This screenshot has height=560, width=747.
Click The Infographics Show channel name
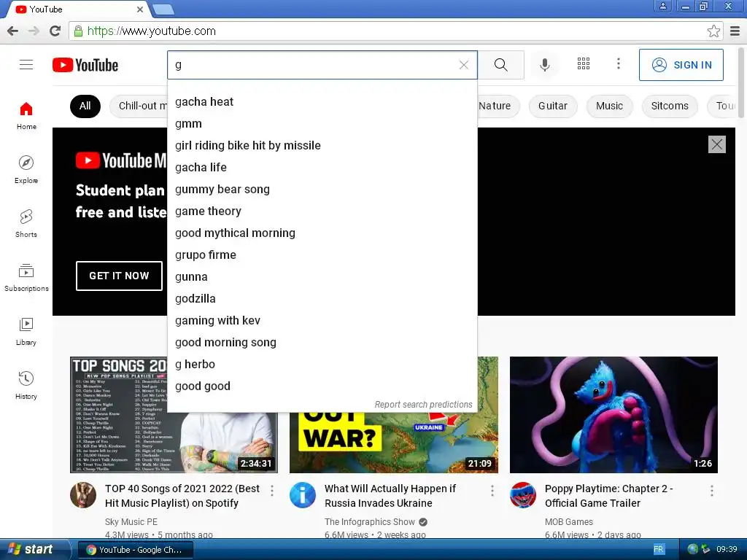[x=369, y=522]
